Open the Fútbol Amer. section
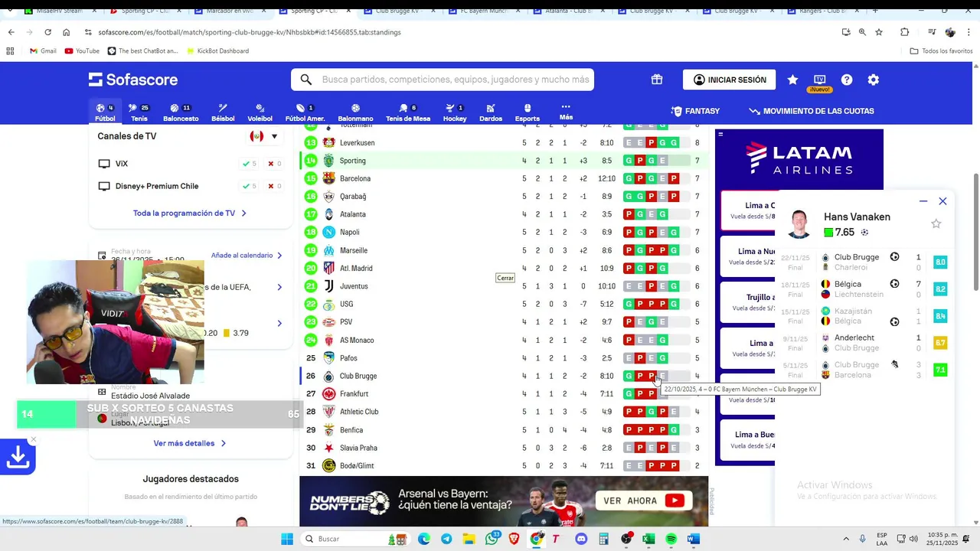The image size is (980, 551). (x=305, y=112)
